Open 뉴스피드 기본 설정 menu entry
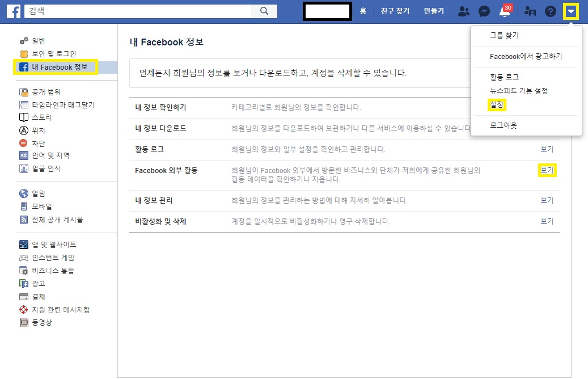The image size is (588, 379). coord(519,91)
